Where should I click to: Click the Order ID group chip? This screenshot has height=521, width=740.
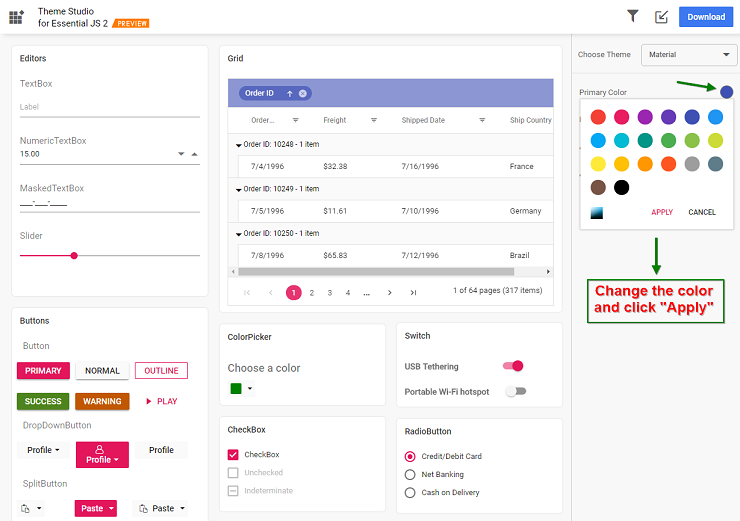pyautogui.click(x=275, y=93)
